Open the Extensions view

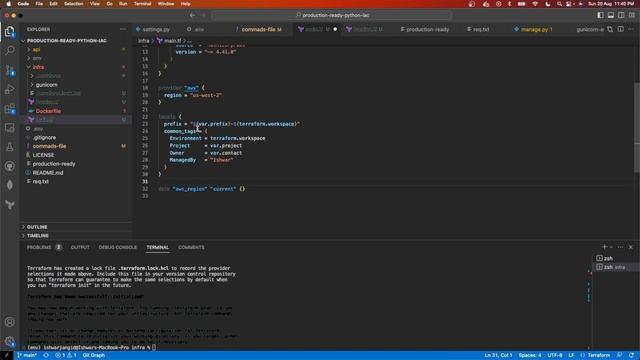click(10, 109)
